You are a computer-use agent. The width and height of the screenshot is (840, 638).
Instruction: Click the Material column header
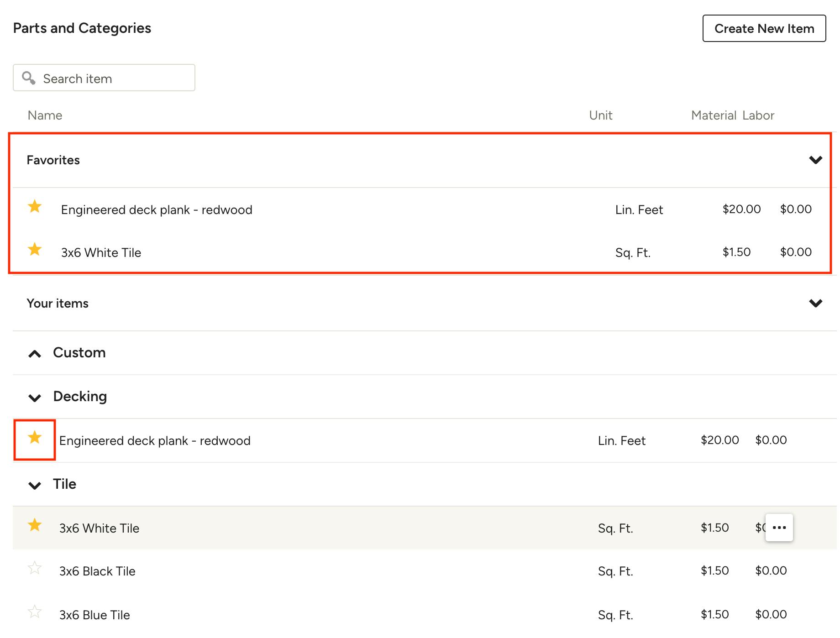tap(713, 115)
